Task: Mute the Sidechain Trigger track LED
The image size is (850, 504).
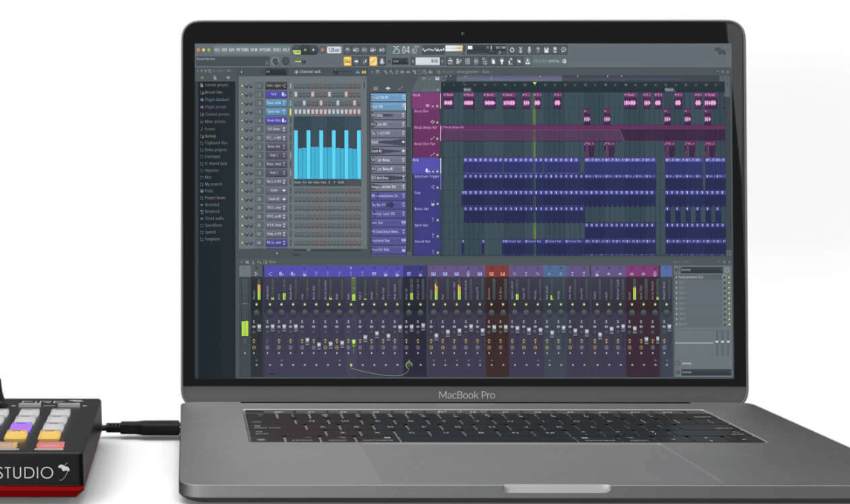Action: [x=437, y=187]
